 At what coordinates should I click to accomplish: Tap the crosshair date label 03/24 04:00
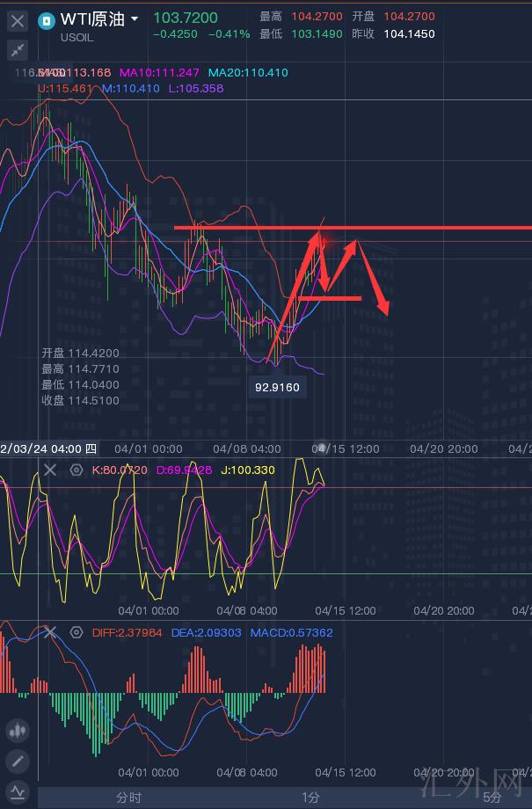click(x=48, y=448)
